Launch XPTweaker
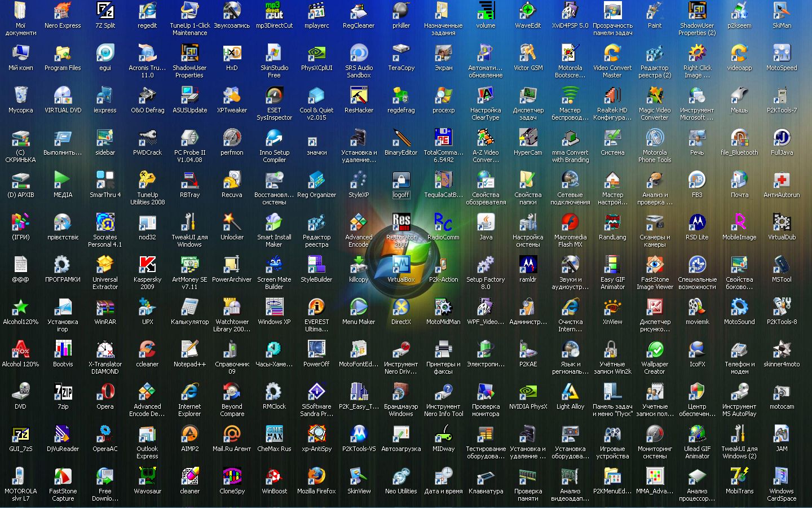 [x=232, y=95]
